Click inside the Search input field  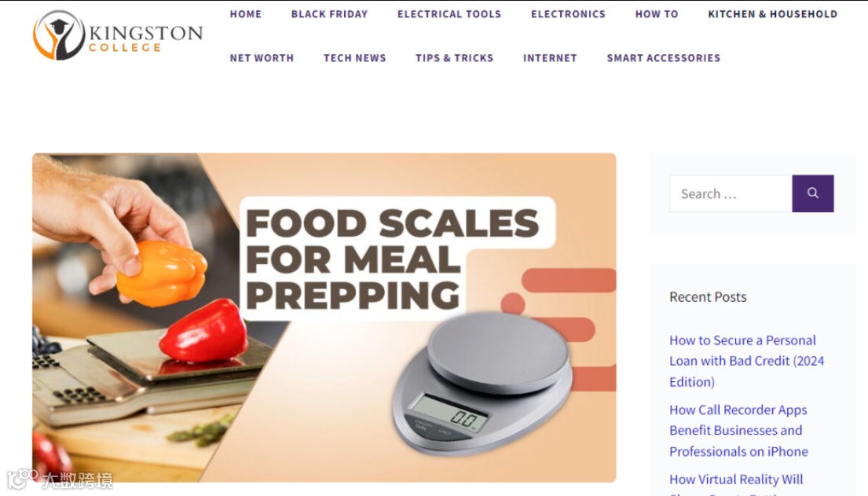click(x=731, y=193)
